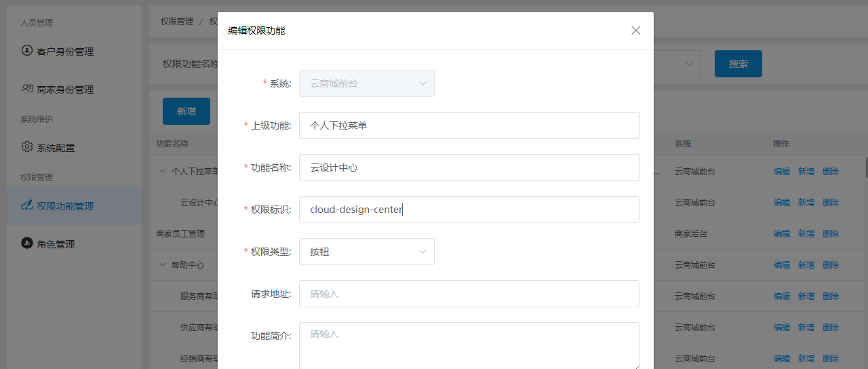
Task: Click the 商家员工管理 table row name
Action: click(180, 234)
